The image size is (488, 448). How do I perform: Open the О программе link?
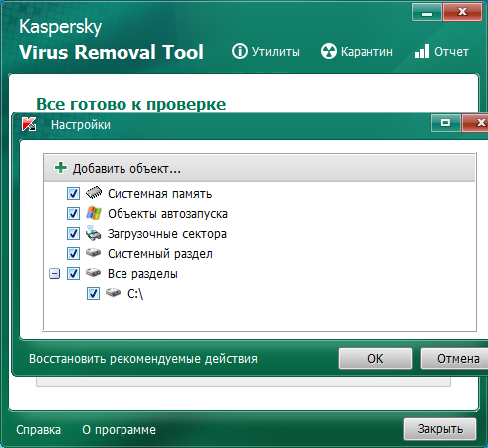[119, 430]
